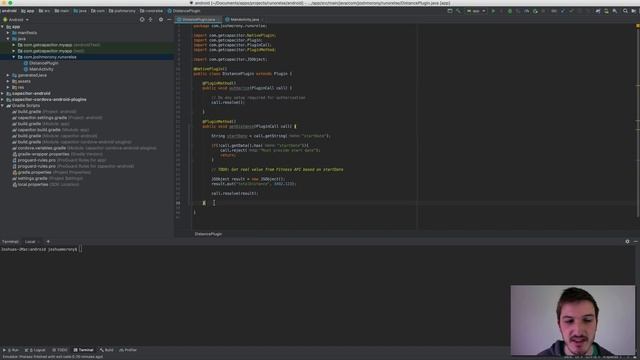Image resolution: width=640 pixels, height=360 pixels.
Task: Open the TODO tool window button
Action: [60, 350]
